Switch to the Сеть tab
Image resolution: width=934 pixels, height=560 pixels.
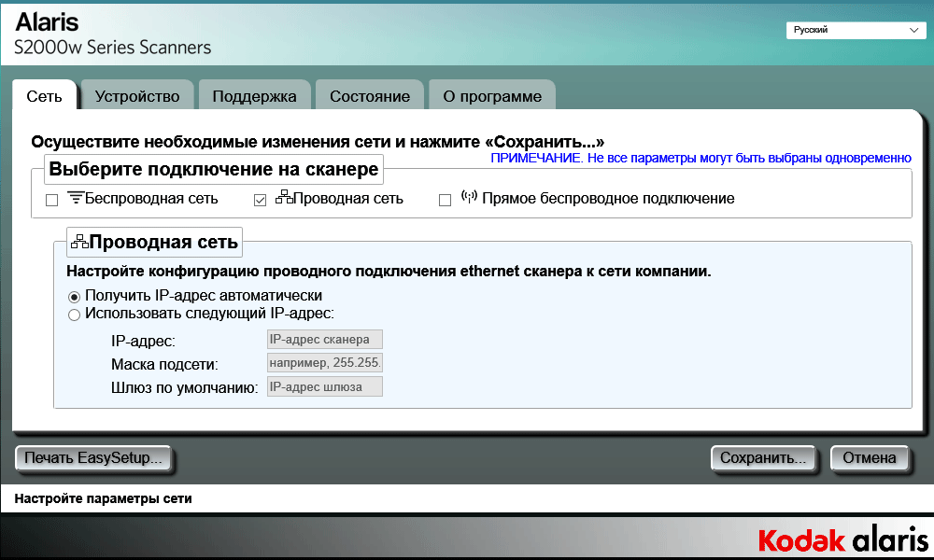click(x=44, y=96)
